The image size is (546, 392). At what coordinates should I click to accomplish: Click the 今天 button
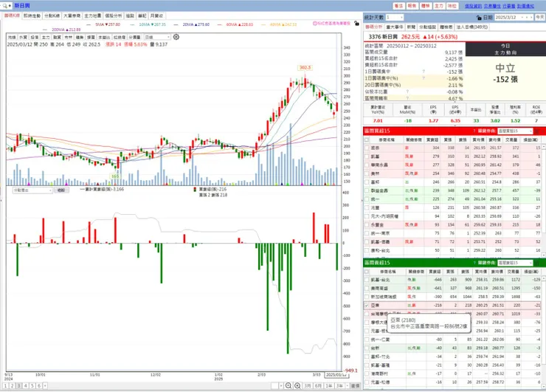click(x=540, y=18)
